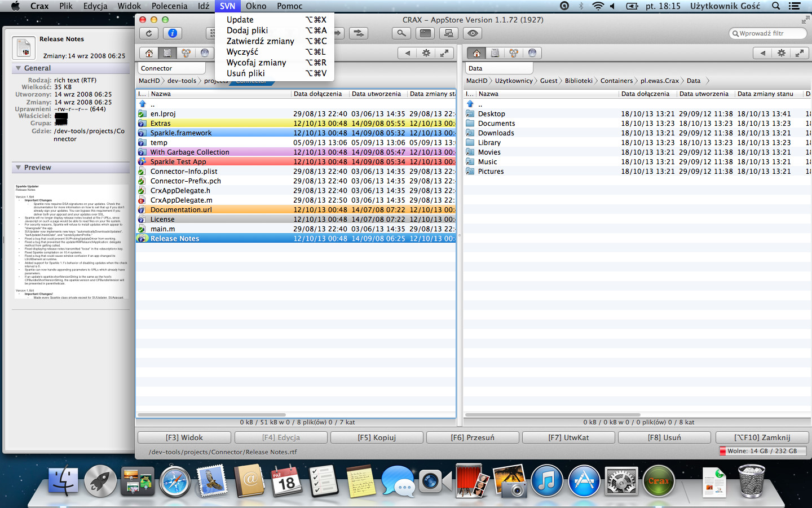The image size is (812, 508).
Task: Click the F5 Kopiuj button
Action: pos(377,437)
